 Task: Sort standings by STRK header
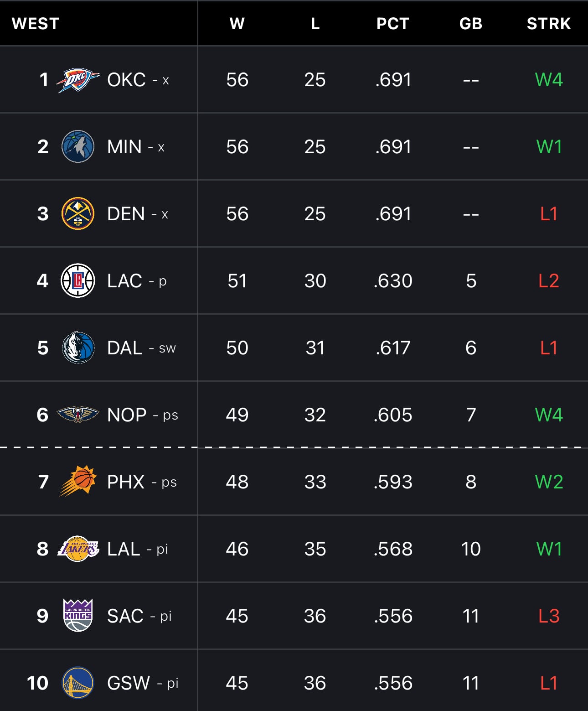pos(549,24)
